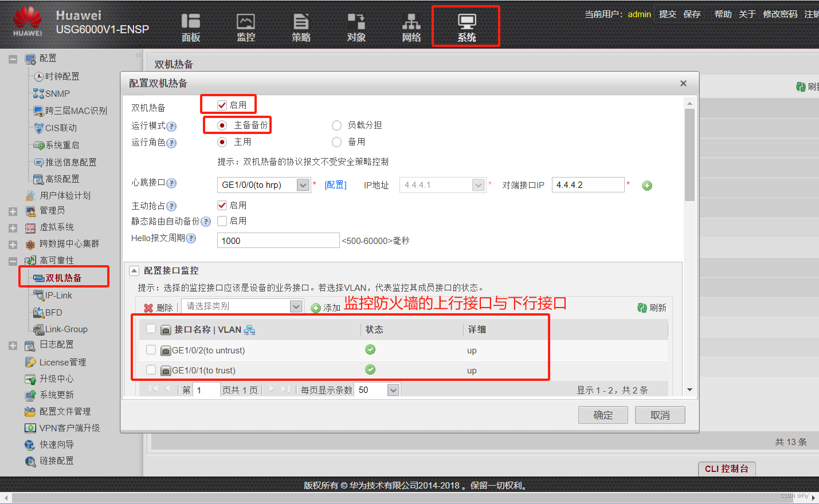Collapse the 高可靠性 tree node
The image size is (819, 504).
pos(13,261)
